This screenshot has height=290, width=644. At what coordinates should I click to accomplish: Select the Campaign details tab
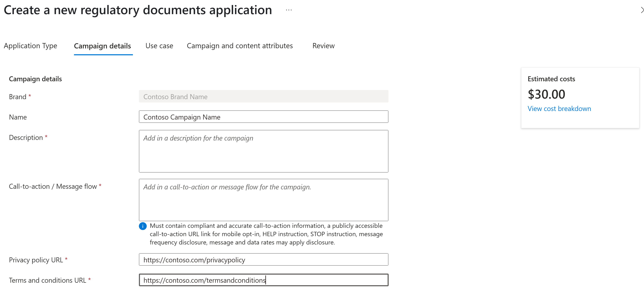click(x=103, y=46)
